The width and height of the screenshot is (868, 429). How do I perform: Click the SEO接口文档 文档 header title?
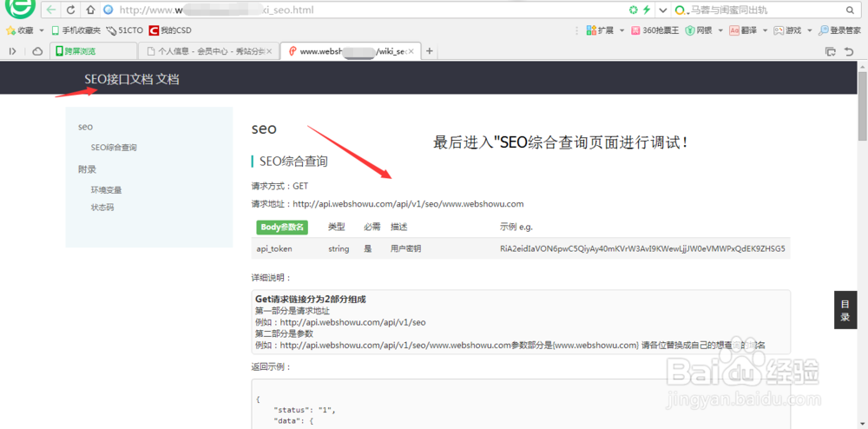click(132, 79)
